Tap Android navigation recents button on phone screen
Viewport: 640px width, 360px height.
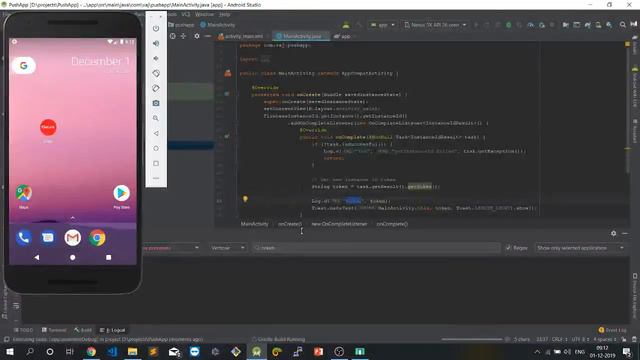(x=109, y=258)
